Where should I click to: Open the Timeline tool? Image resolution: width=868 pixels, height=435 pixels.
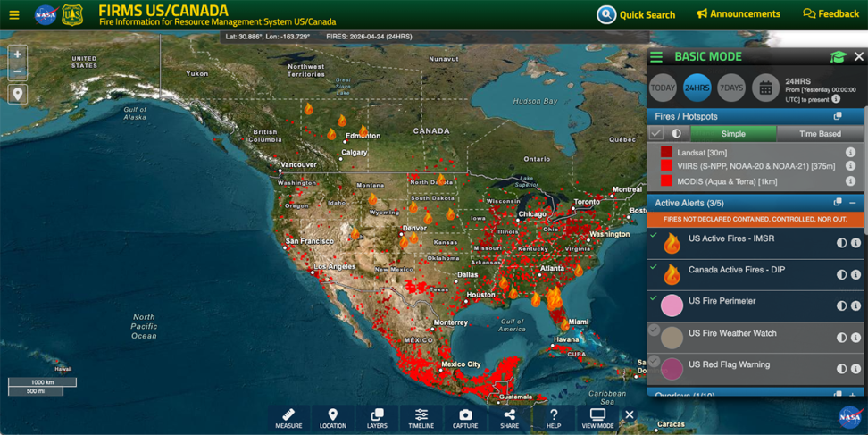point(421,418)
